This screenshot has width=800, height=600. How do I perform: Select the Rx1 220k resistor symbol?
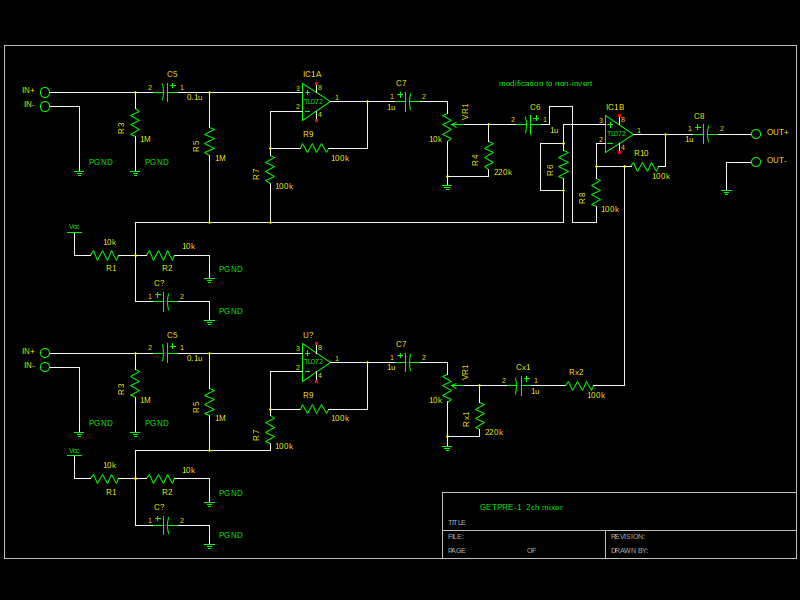(480, 415)
